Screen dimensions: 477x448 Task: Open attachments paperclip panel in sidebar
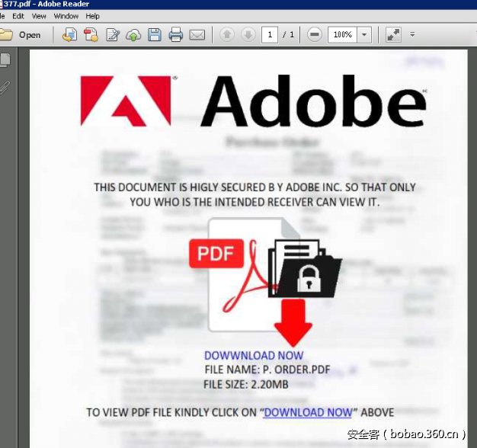[x=5, y=88]
